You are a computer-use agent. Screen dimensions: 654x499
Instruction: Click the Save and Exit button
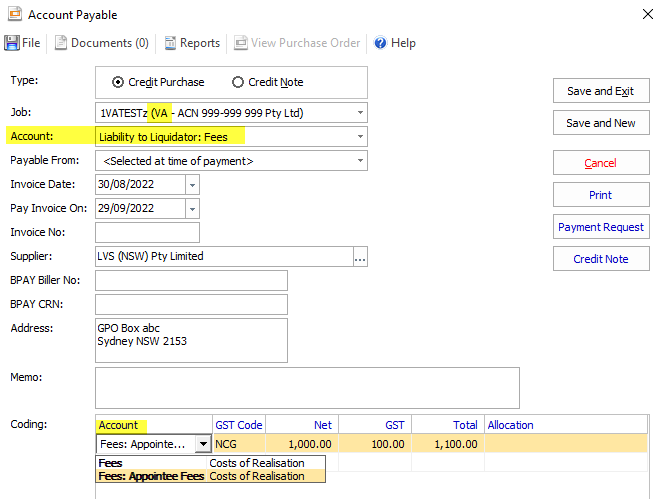(x=600, y=91)
